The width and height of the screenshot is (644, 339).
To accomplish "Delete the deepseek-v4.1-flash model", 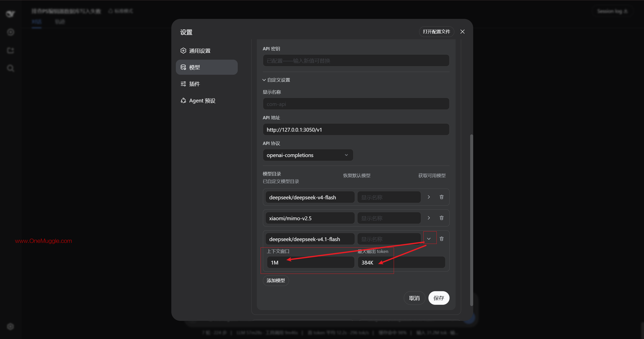I will [441, 239].
